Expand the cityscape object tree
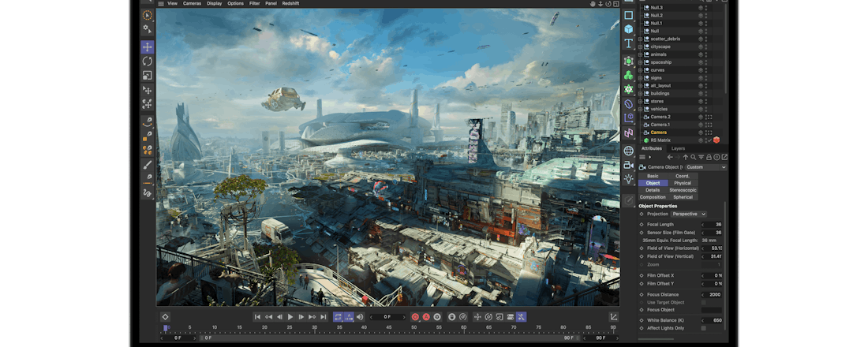This screenshot has width=868, height=347. pos(641,47)
